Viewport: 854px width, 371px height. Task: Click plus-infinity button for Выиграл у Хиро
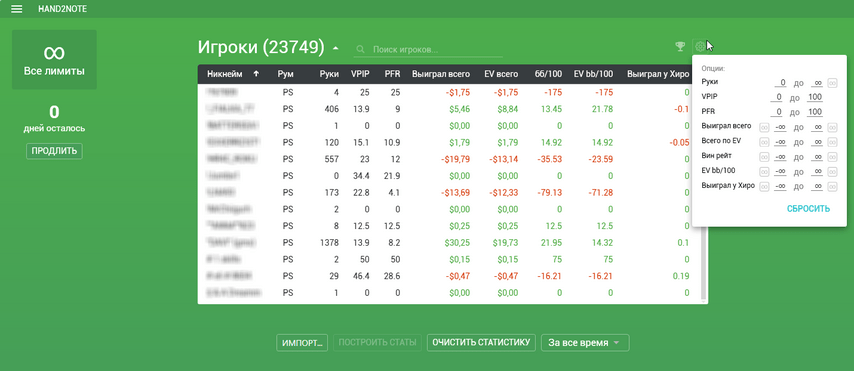click(832, 186)
